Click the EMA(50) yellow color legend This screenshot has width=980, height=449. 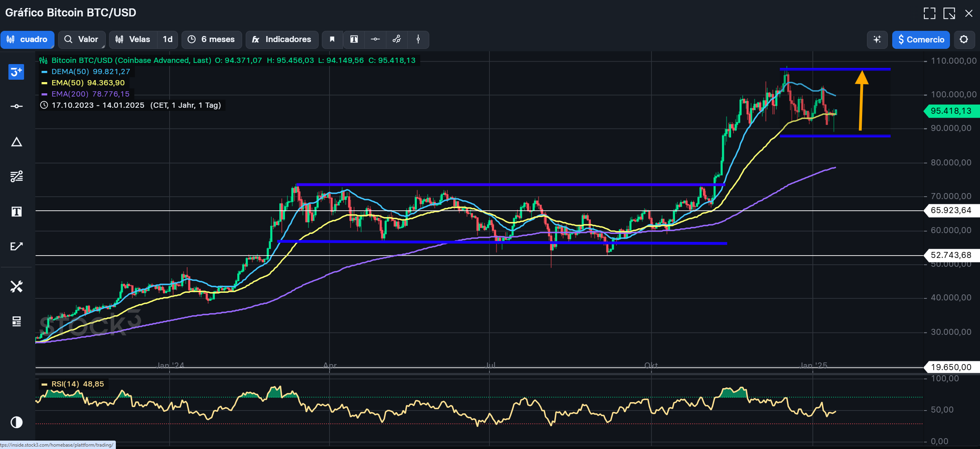[x=44, y=83]
